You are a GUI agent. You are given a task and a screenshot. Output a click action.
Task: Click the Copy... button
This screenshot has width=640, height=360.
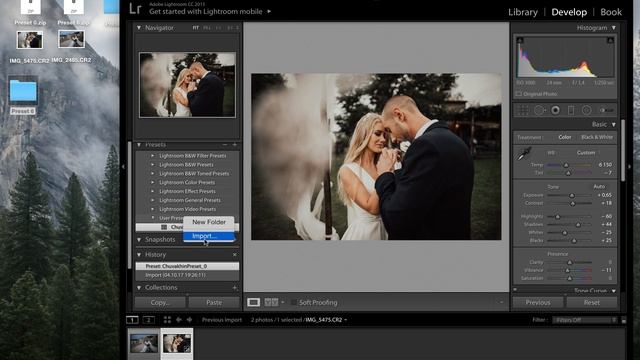coord(160,302)
